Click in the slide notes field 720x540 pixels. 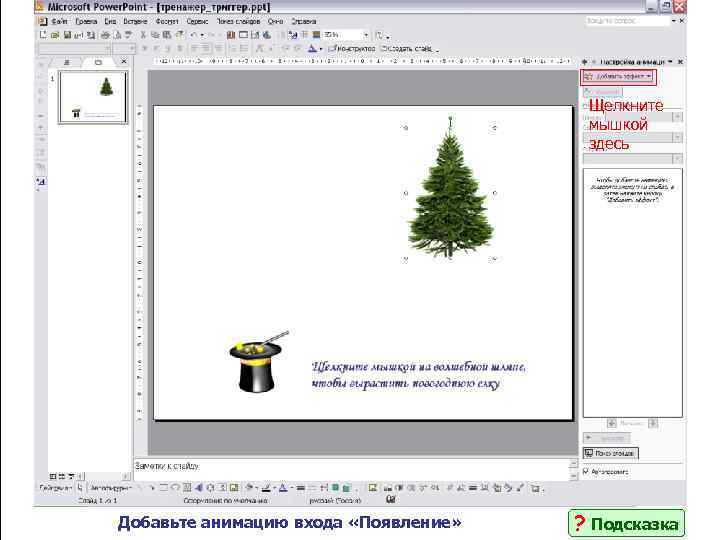click(351, 469)
